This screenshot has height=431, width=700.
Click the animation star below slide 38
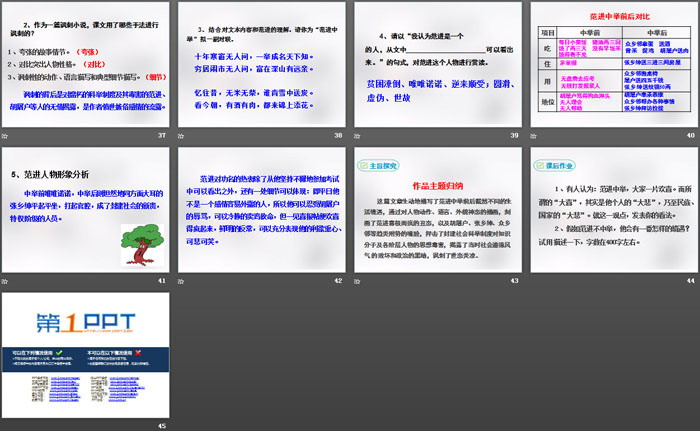coord(181,135)
